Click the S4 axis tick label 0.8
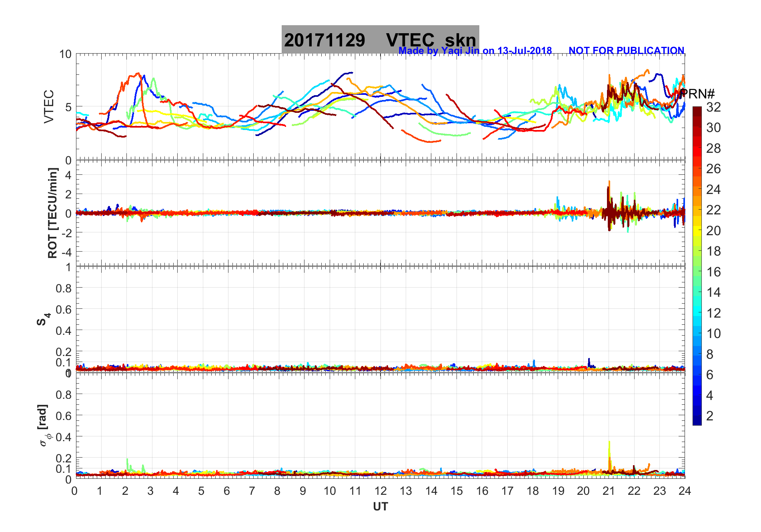This screenshot has width=761, height=532. (64, 288)
